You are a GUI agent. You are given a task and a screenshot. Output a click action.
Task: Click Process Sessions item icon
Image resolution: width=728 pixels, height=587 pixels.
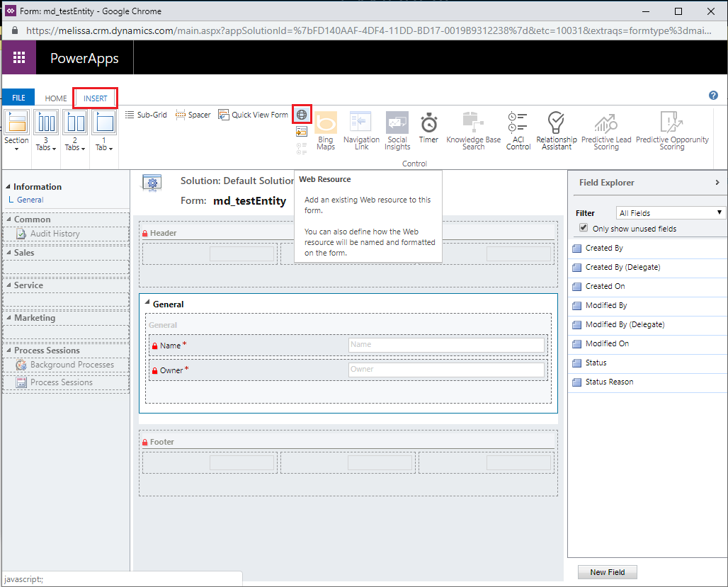point(21,382)
